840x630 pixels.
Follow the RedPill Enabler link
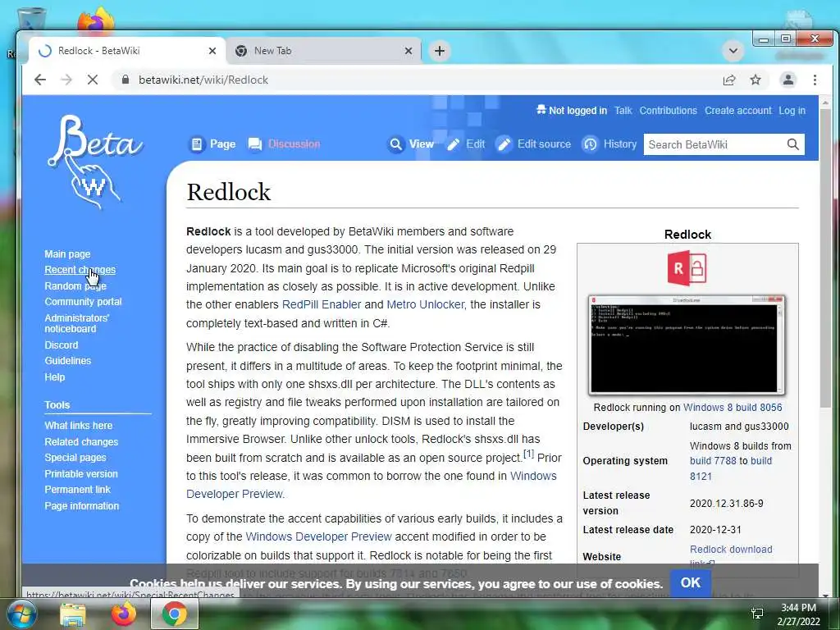click(322, 304)
